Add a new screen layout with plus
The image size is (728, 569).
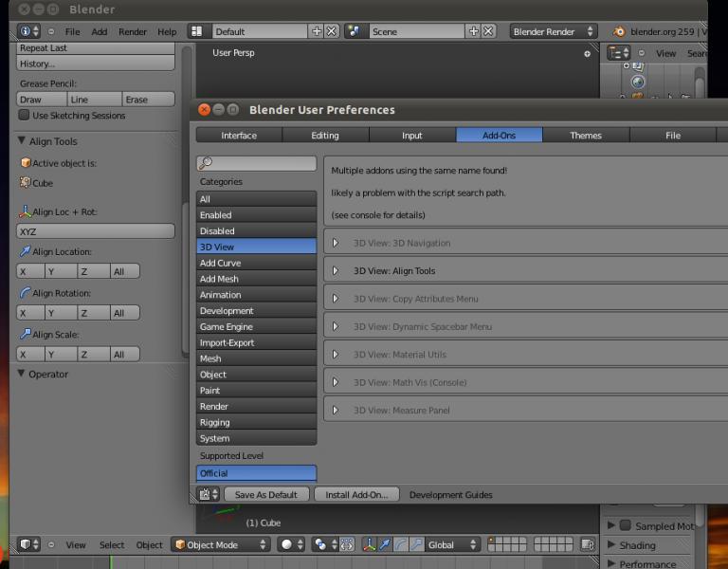[x=317, y=31]
